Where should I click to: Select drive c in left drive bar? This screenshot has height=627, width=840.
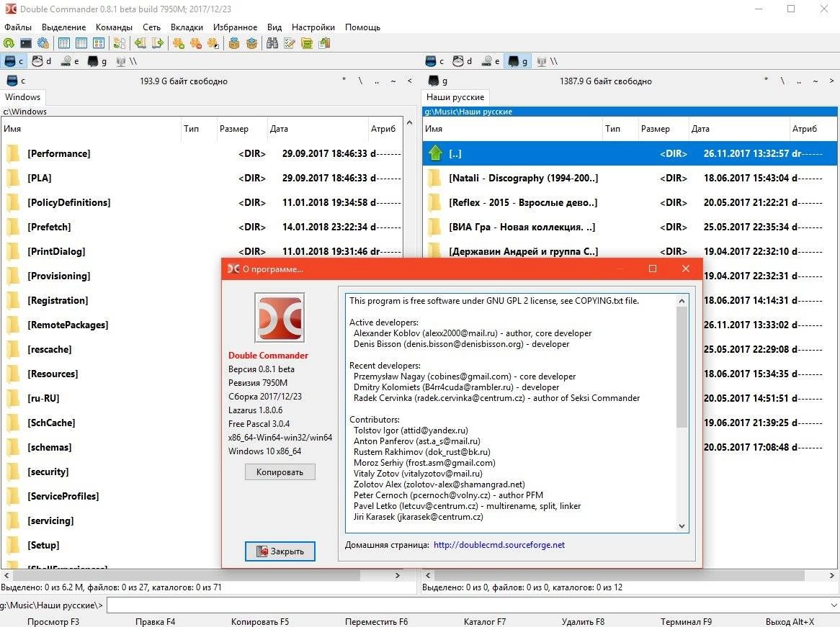point(14,62)
